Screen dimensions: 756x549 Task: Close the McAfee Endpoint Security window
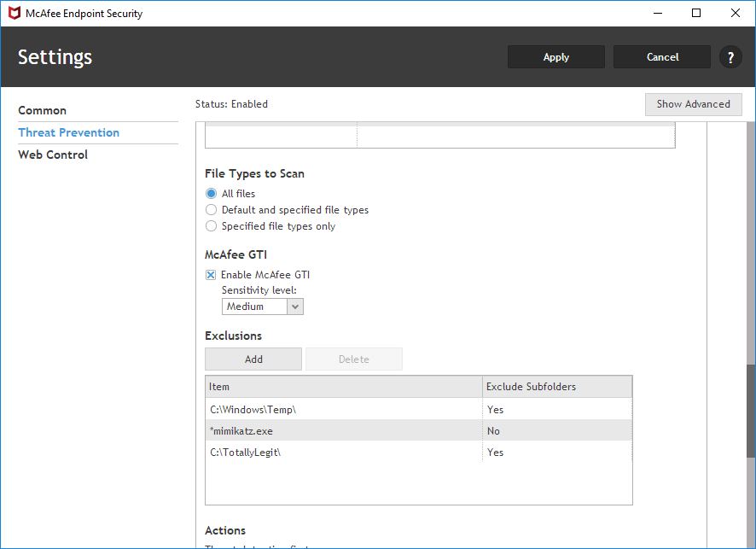[736, 13]
